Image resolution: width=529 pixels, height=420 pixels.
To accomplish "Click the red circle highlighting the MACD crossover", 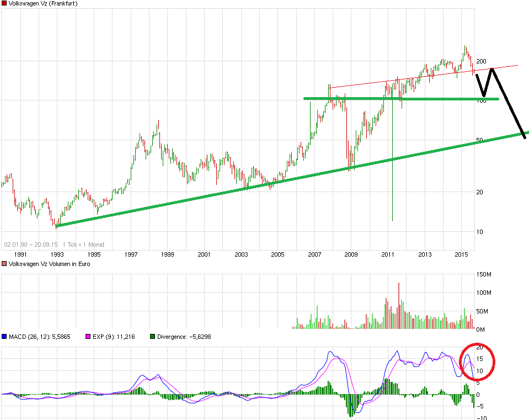I will [x=478, y=361].
